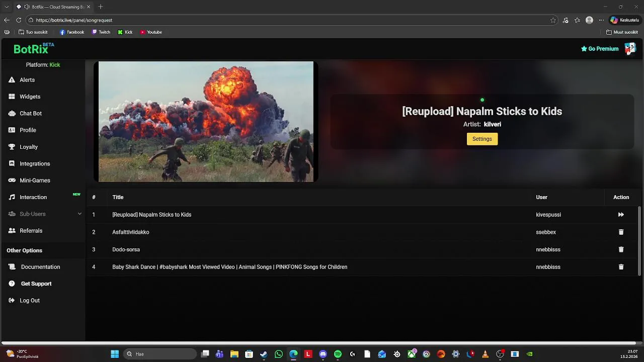This screenshot has height=362, width=644.
Task: Delete the Baby Shark Dance request
Action: 621,267
